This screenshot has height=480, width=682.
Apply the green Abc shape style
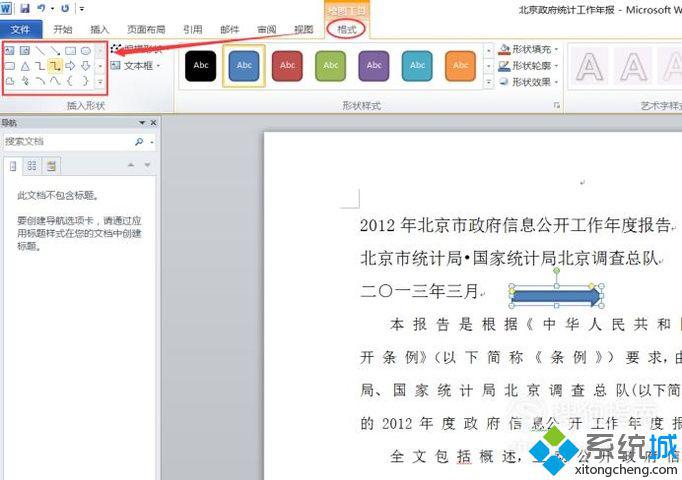point(331,66)
